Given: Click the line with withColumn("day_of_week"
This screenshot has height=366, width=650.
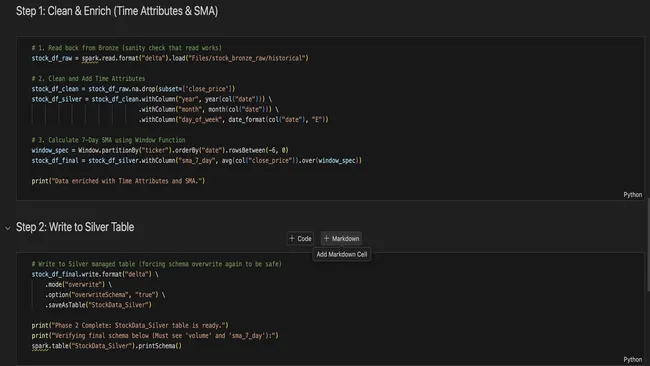Looking at the screenshot, I should point(233,119).
